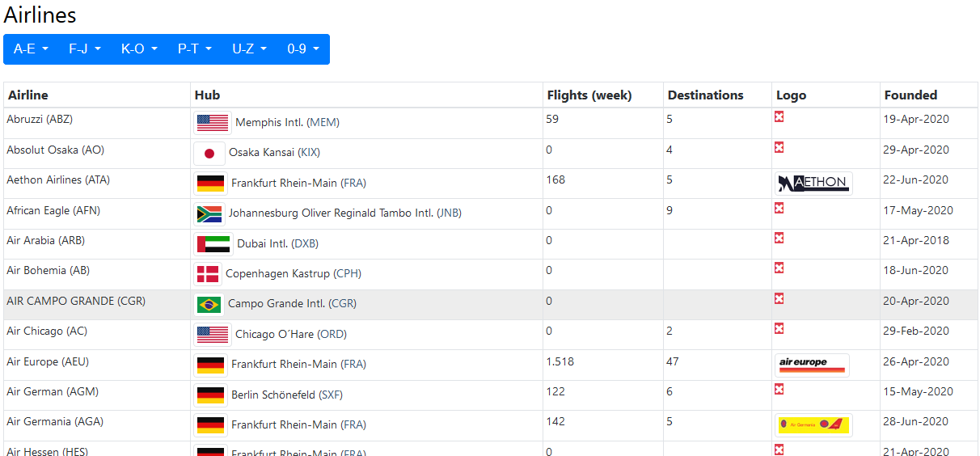Select Air Bohemia (AB) airline

(48, 270)
